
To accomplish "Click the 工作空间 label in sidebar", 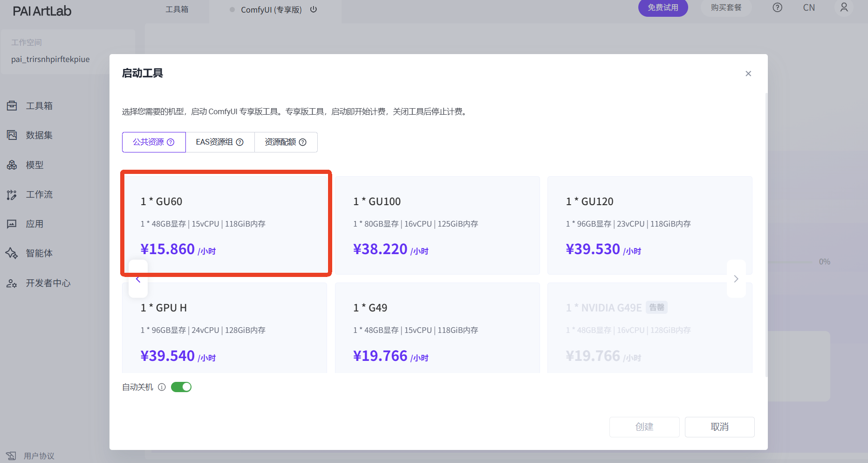I will pos(27,42).
